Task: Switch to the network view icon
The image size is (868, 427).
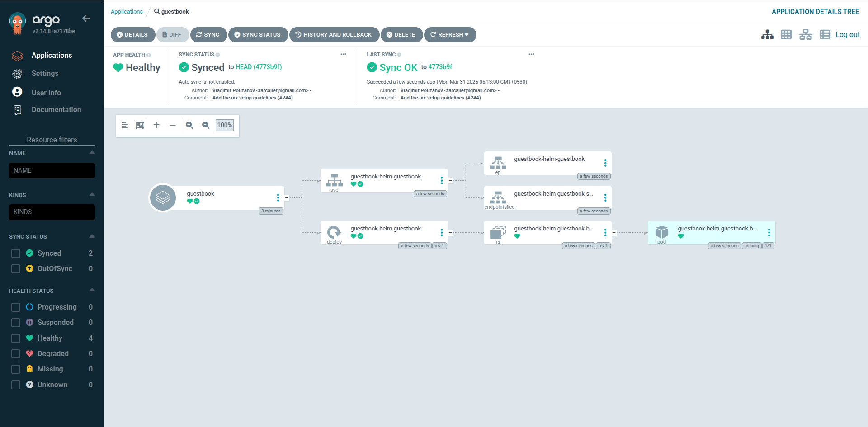Action: tap(805, 35)
